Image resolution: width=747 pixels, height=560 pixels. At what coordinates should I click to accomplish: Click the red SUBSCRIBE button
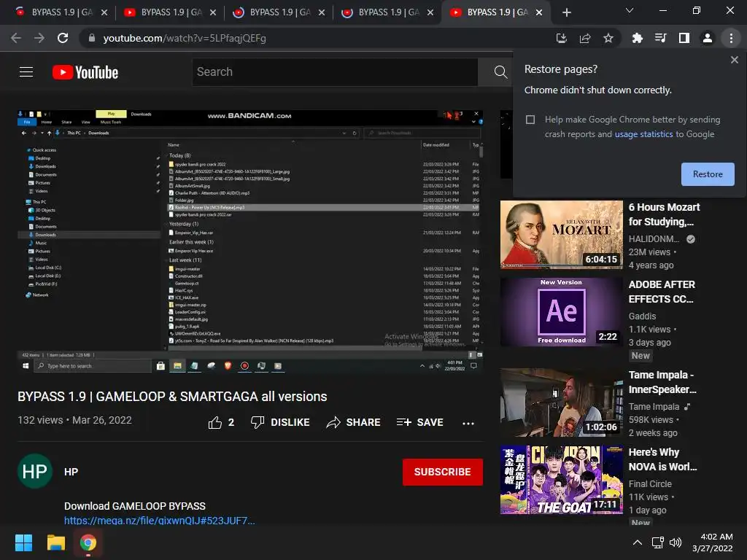tap(442, 472)
